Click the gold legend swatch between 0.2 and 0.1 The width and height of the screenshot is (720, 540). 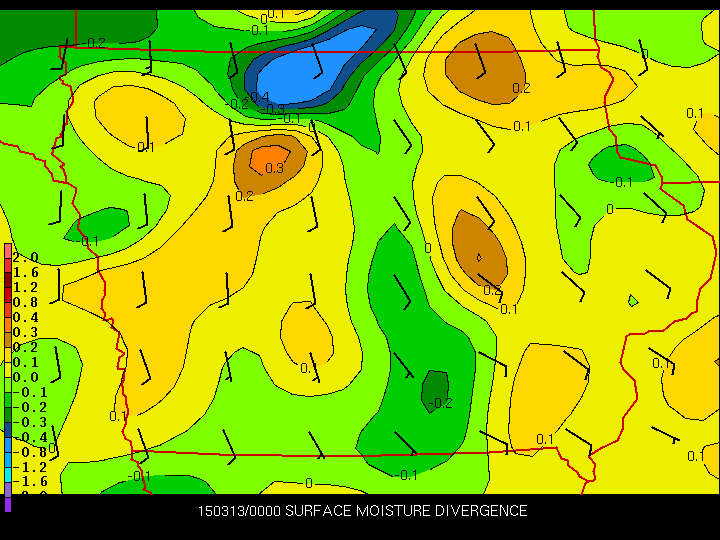[8, 355]
